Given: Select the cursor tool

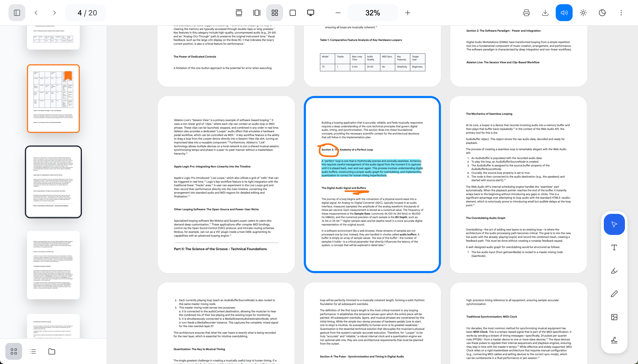Looking at the screenshot, I should 615,224.
